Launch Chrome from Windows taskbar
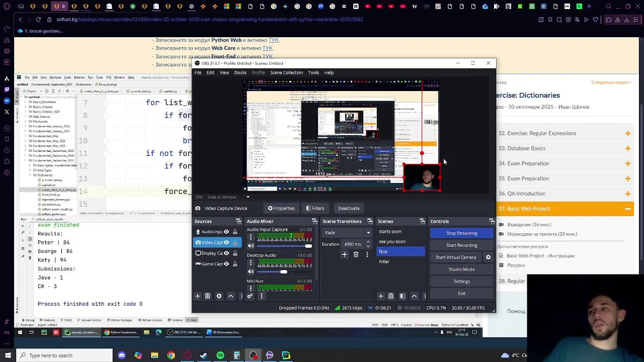The image size is (644, 362). point(171,355)
